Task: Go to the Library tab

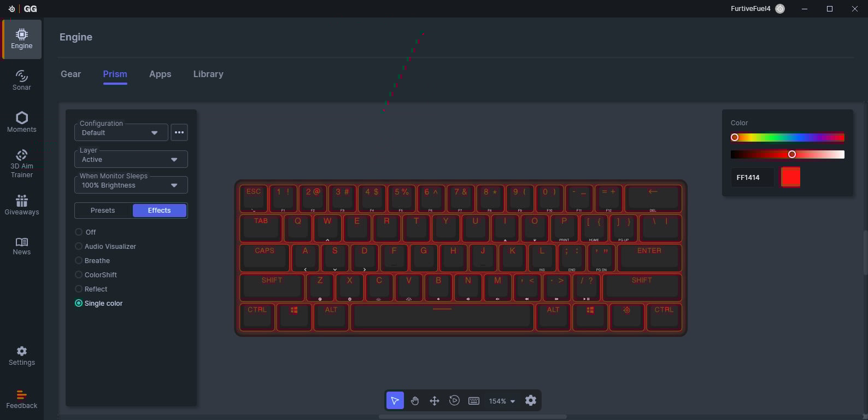Action: 208,74
